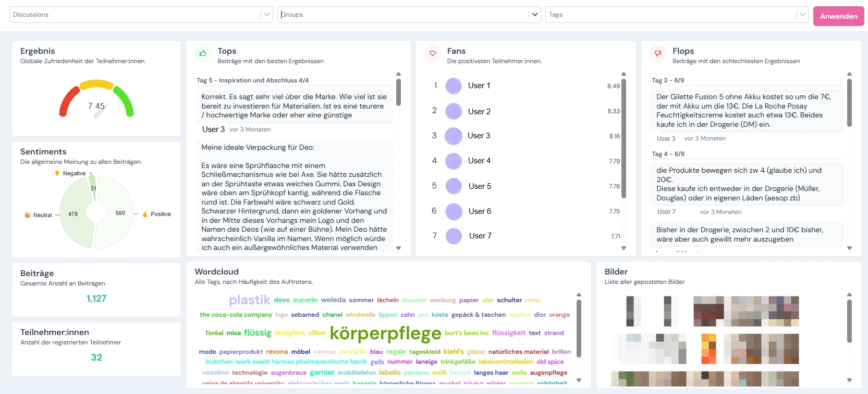
Task: Click the thumbs-down icon beside Flops
Action: (x=657, y=53)
